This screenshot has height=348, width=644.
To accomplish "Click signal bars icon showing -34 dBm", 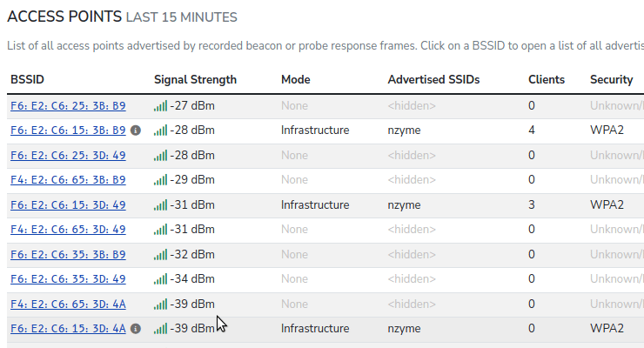I will pyautogui.click(x=160, y=279).
